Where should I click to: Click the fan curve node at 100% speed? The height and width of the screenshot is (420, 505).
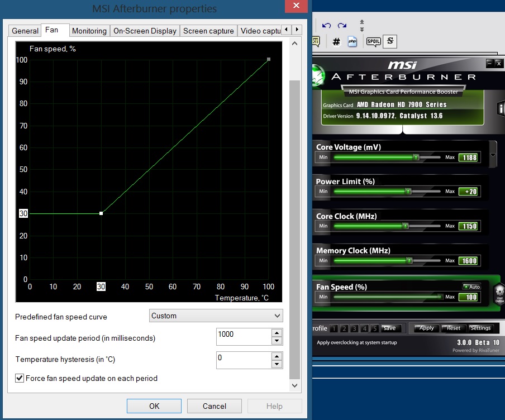coord(269,59)
